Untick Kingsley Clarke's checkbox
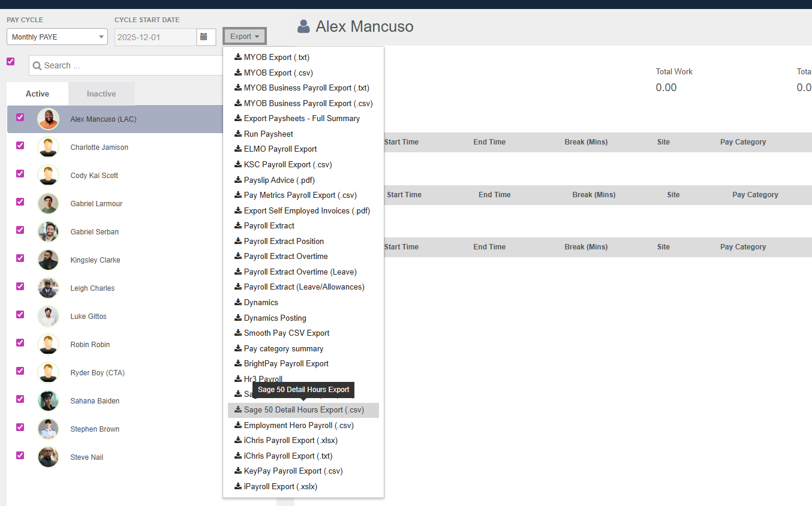The image size is (812, 506). 20,258
